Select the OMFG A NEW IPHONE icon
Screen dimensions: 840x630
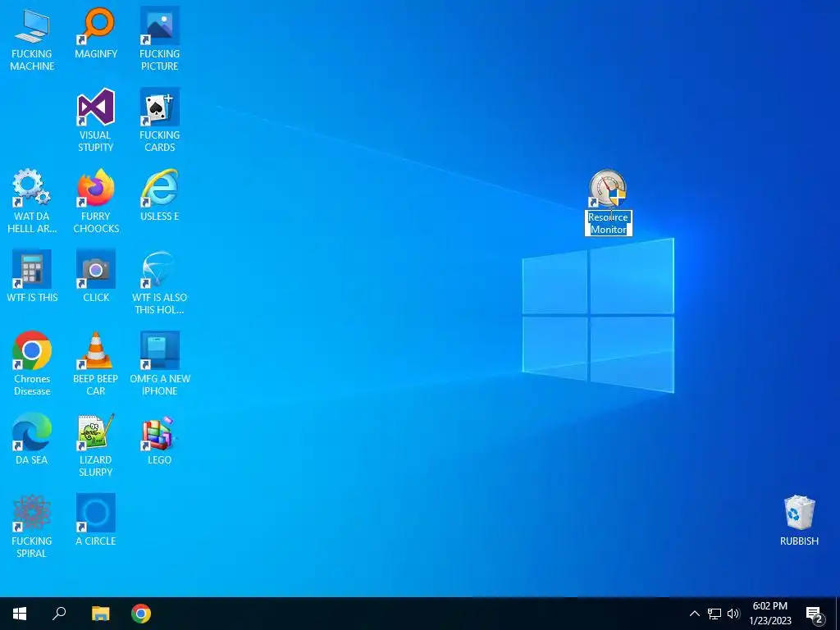pyautogui.click(x=160, y=350)
